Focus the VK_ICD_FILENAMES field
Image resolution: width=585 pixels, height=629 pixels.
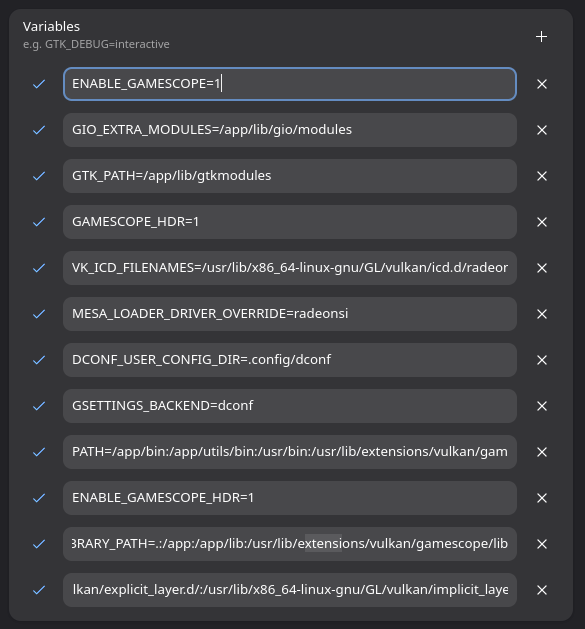pyautogui.click(x=290, y=268)
